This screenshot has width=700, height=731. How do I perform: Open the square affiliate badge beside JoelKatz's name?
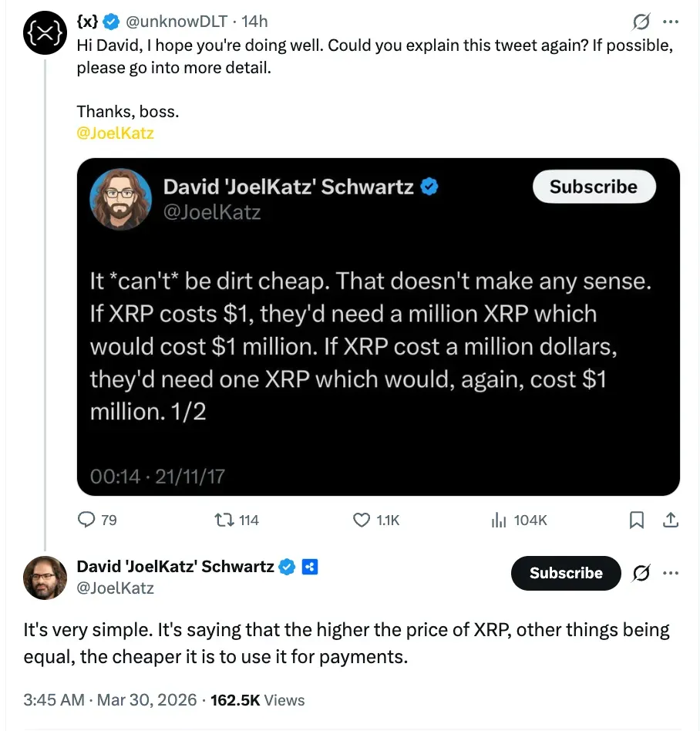(309, 566)
